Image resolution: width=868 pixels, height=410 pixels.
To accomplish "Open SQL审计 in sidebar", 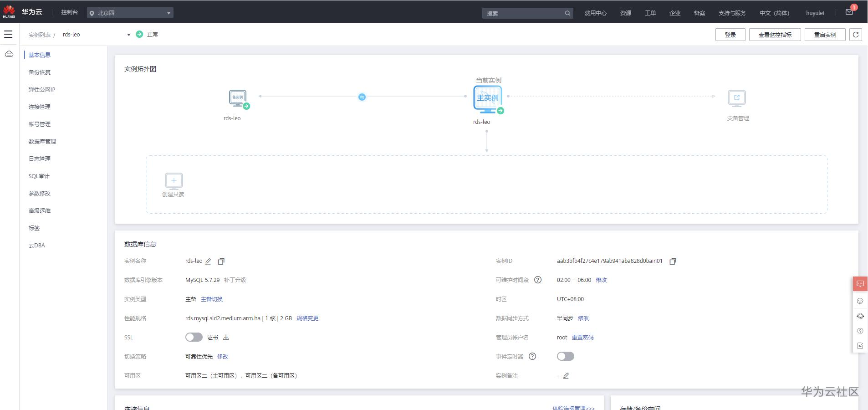I will point(39,176).
